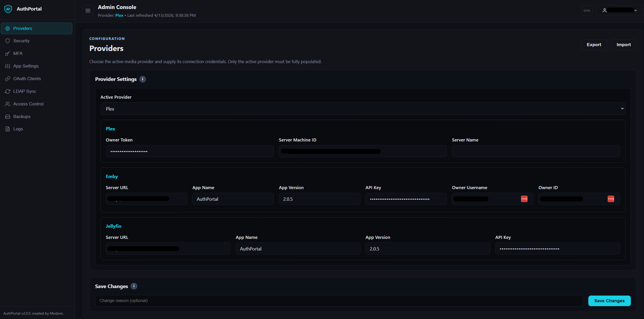The width and height of the screenshot is (644, 319).
Task: Click the Save Changes info icon
Action: pyautogui.click(x=134, y=286)
